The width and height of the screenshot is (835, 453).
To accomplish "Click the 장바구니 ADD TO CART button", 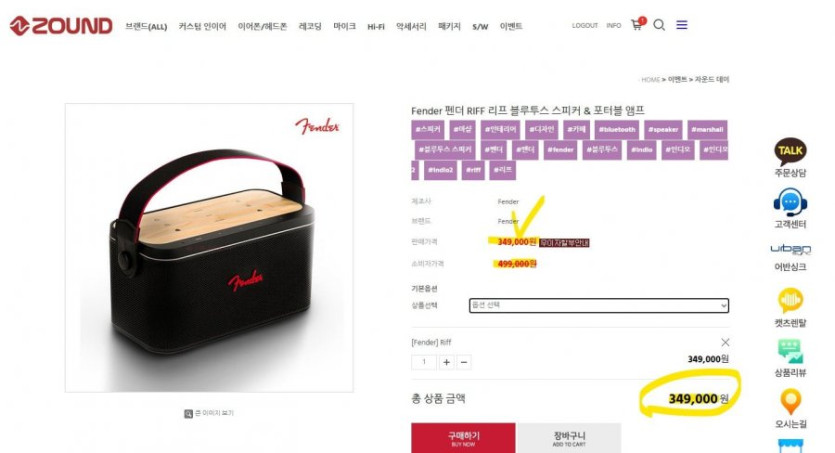I will tap(569, 438).
